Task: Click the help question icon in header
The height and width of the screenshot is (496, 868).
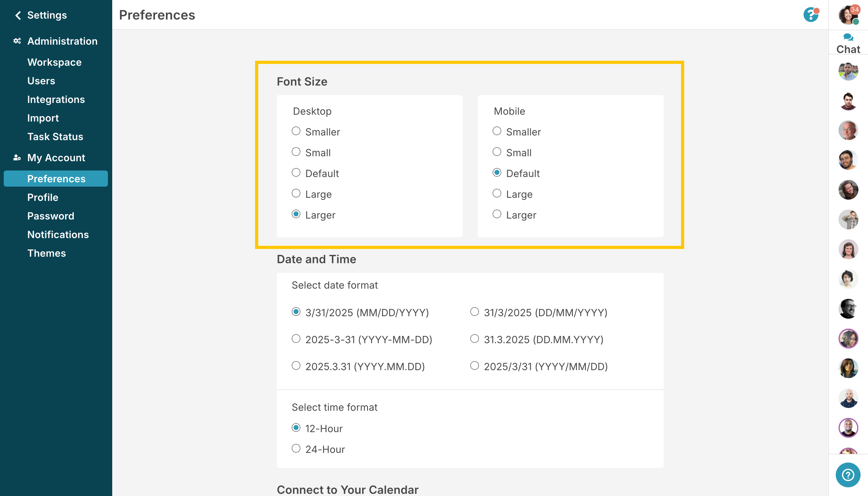Action: coord(811,15)
